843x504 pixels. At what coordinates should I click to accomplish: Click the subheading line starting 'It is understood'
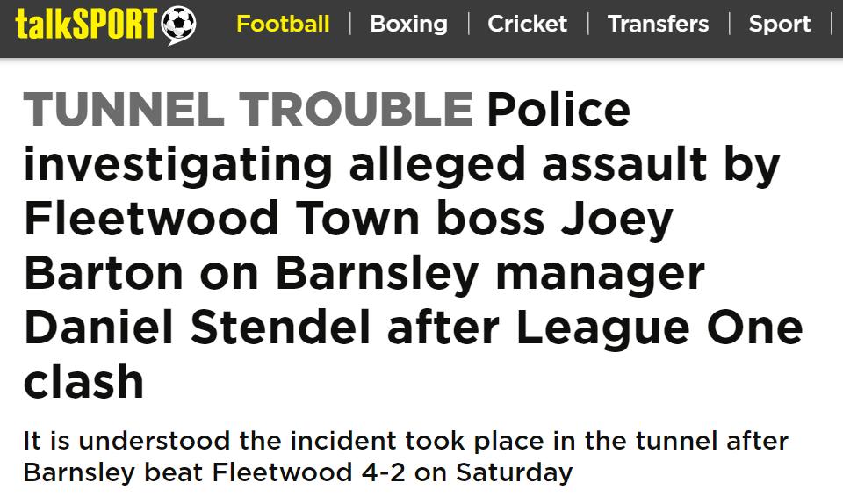[405, 441]
